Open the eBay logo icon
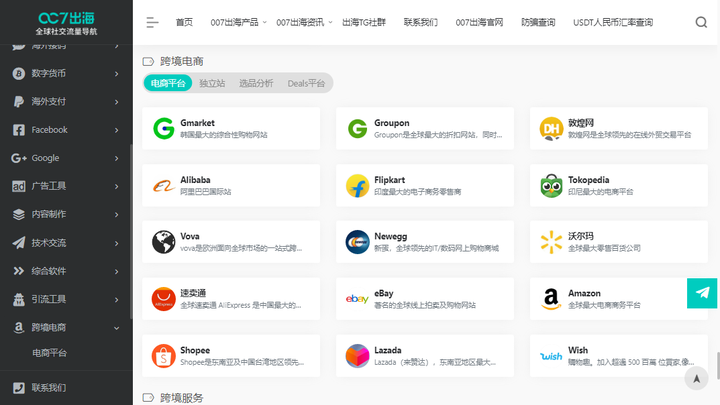 tap(357, 299)
